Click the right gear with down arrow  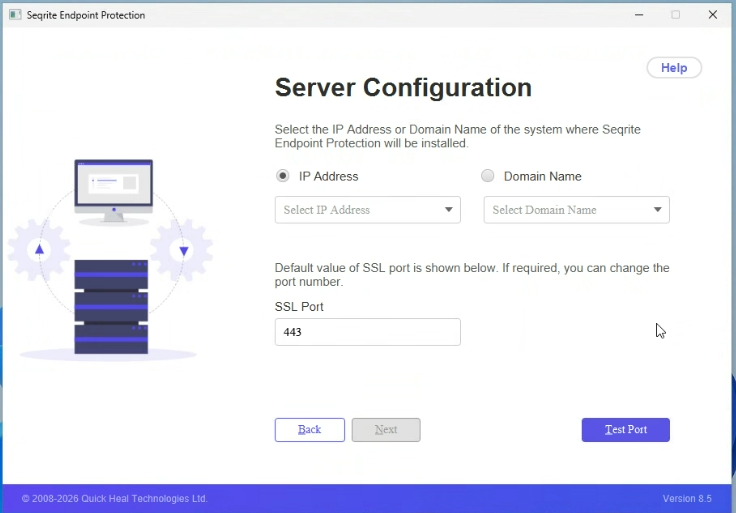pyautogui.click(x=183, y=250)
